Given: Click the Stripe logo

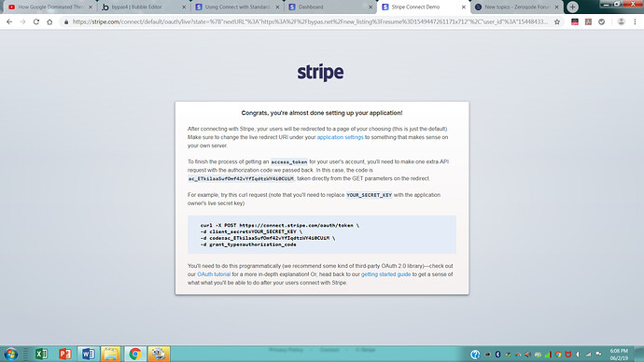Looking at the screenshot, I should pyautogui.click(x=321, y=72).
